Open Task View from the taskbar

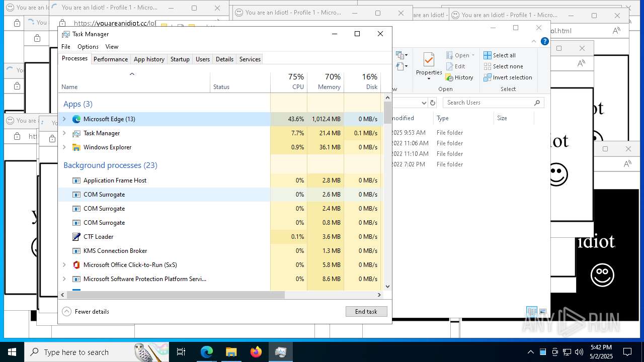coord(181,352)
